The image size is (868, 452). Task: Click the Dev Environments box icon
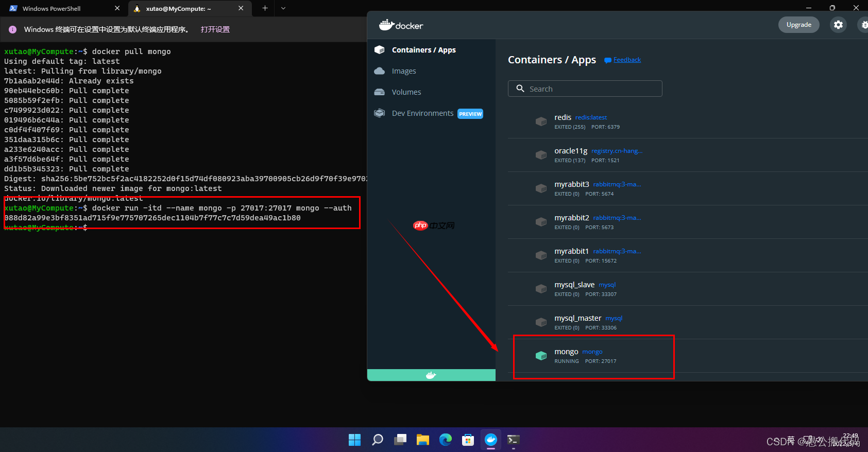[x=380, y=113]
